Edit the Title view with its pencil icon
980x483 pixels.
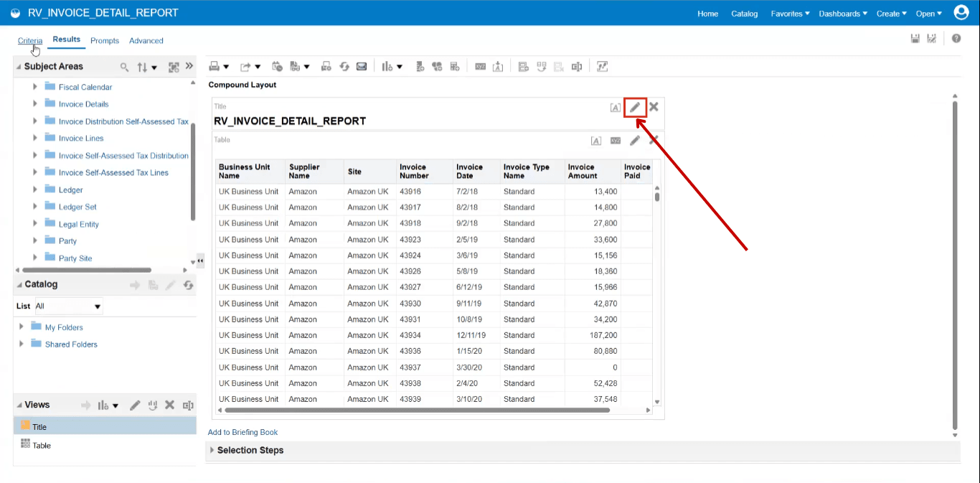click(x=634, y=106)
